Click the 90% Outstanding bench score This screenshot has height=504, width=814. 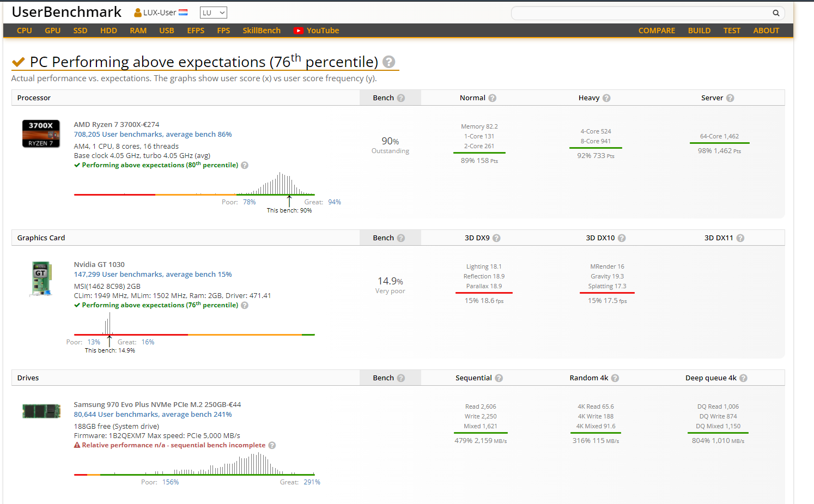coord(390,145)
